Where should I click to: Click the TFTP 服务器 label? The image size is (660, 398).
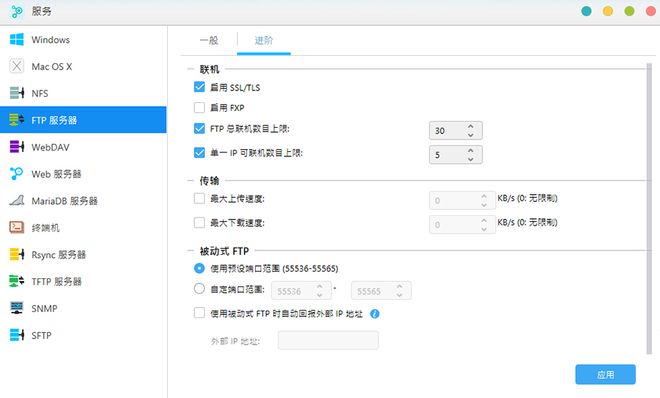(x=56, y=282)
